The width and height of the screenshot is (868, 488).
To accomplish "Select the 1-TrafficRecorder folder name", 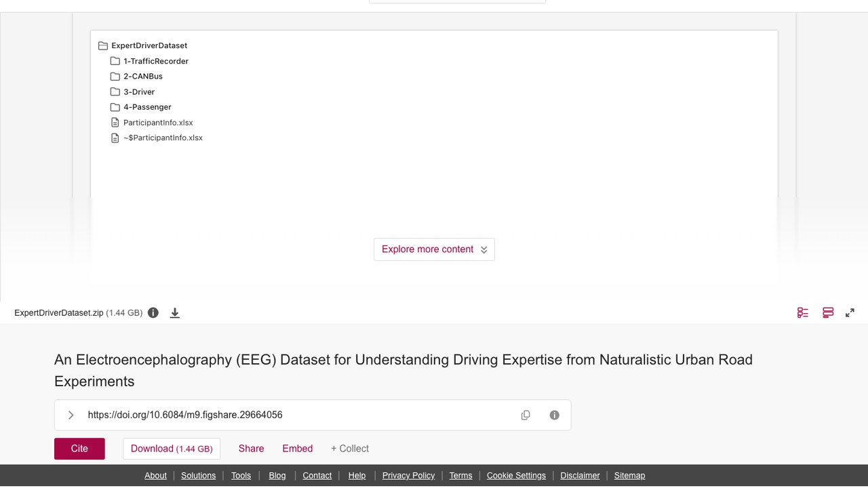I will coord(156,61).
